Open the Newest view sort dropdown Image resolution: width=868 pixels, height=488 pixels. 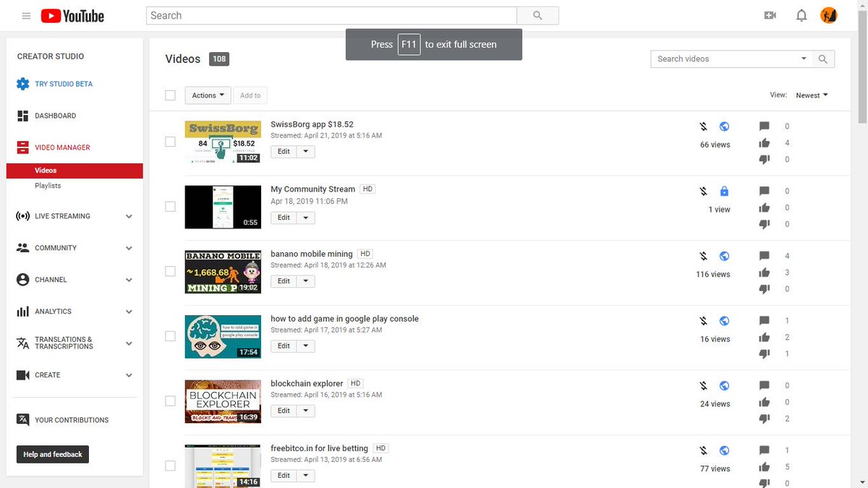coord(812,95)
